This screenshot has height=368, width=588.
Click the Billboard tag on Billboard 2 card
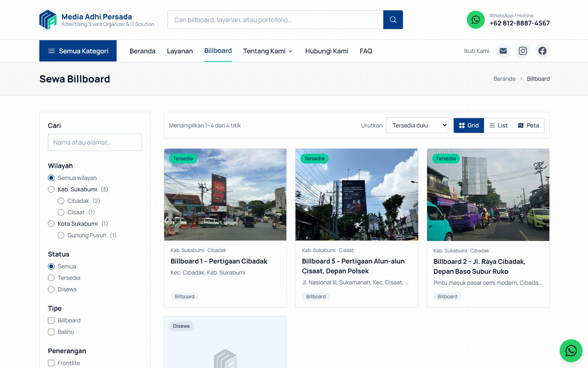[447, 297]
